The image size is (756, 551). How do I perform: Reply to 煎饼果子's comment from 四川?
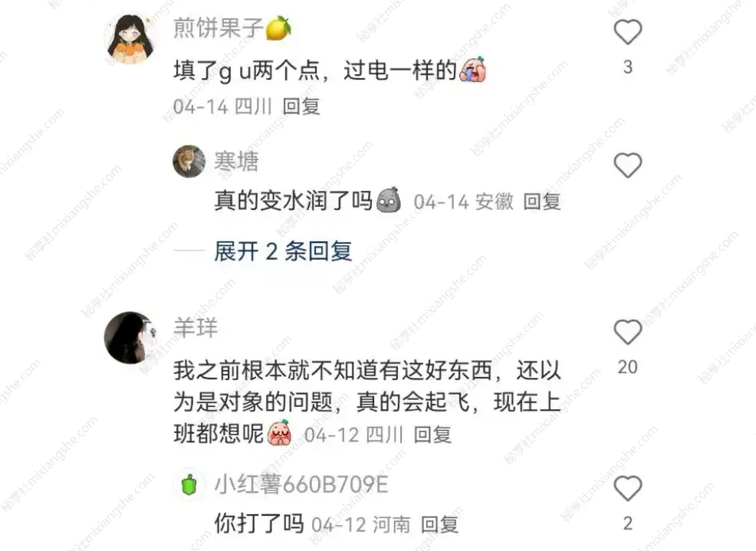point(301,107)
